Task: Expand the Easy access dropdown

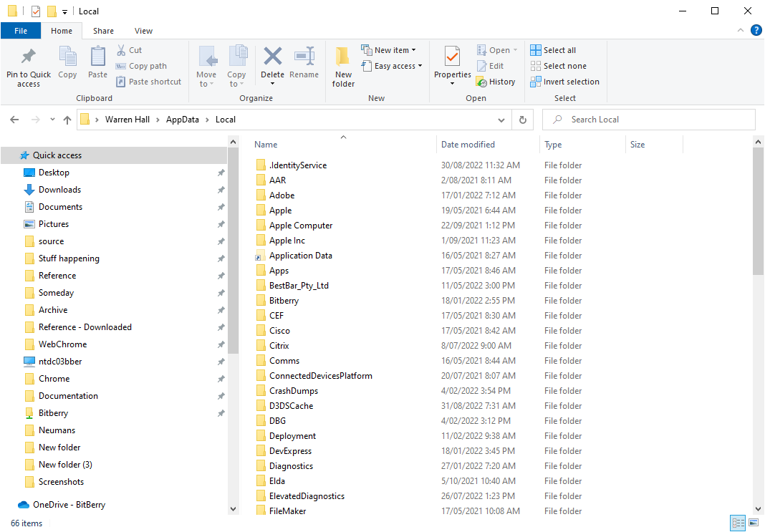Action: point(392,66)
